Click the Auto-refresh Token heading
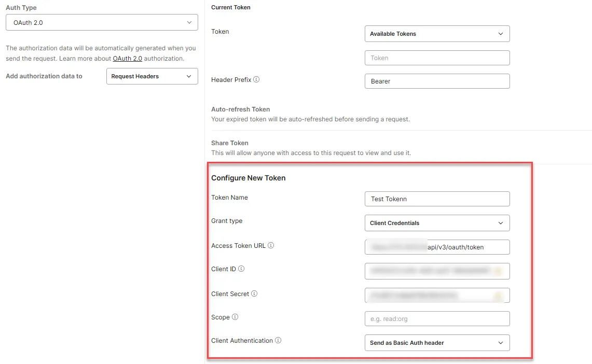 [x=241, y=109]
